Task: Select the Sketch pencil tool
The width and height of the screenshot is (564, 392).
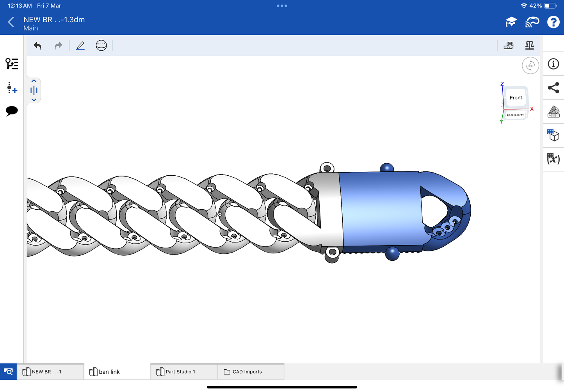Action: point(80,46)
